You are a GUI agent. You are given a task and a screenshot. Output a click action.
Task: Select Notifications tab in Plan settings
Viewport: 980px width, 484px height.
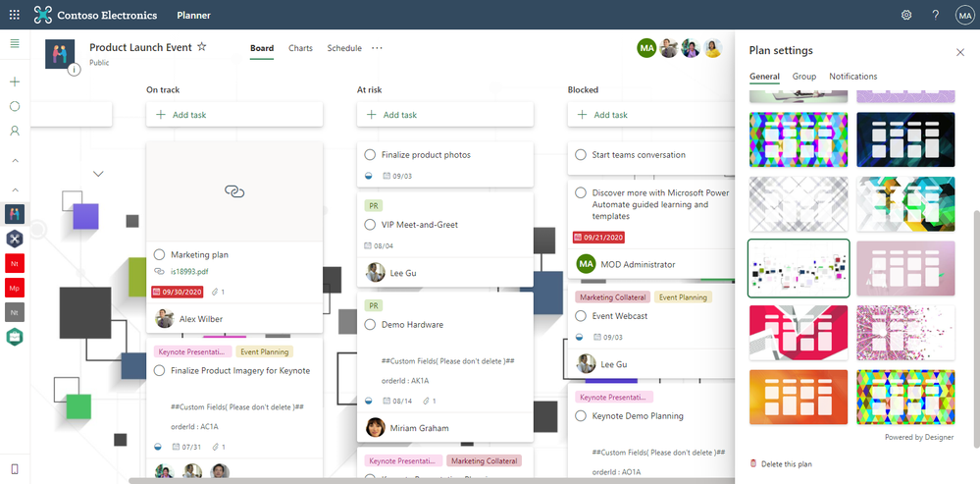[x=853, y=77]
